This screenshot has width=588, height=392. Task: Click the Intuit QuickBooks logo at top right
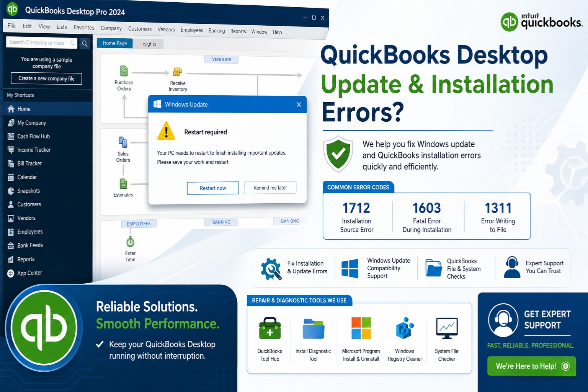(x=542, y=21)
